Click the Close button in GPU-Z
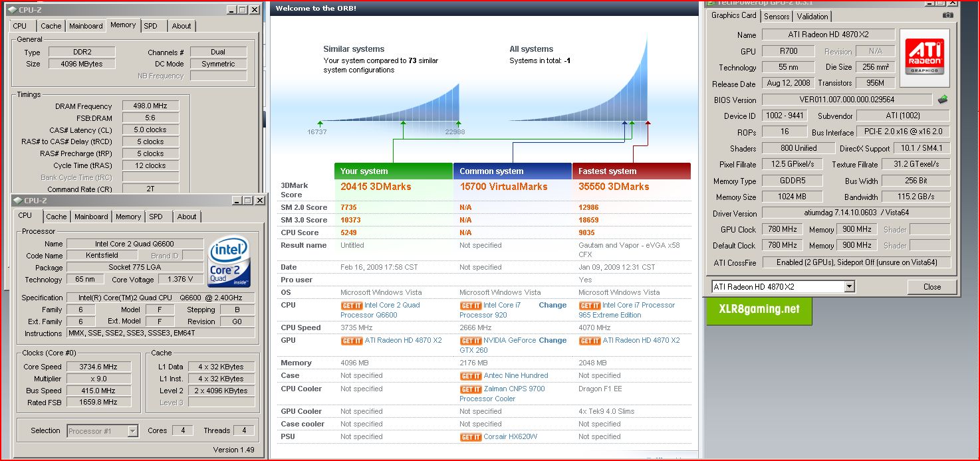 tap(932, 287)
